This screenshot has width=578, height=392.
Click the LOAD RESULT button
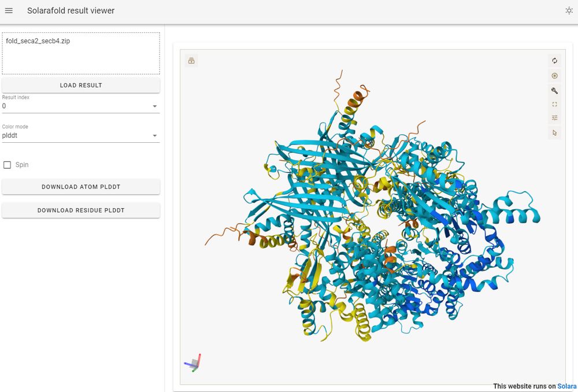click(81, 85)
